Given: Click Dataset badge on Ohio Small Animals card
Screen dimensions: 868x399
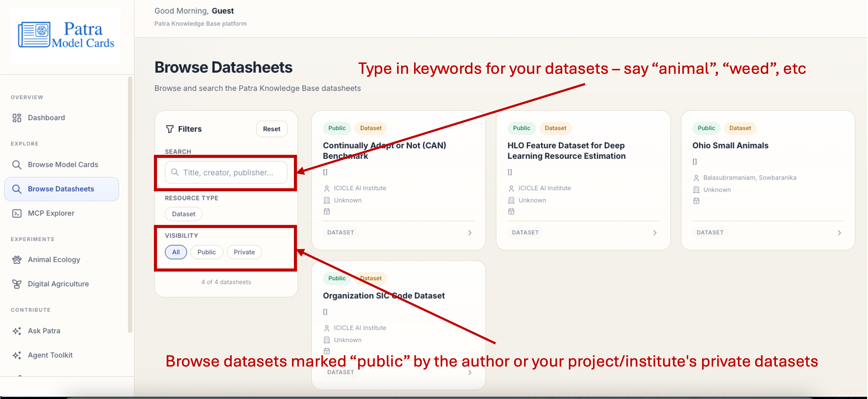Looking at the screenshot, I should point(740,128).
